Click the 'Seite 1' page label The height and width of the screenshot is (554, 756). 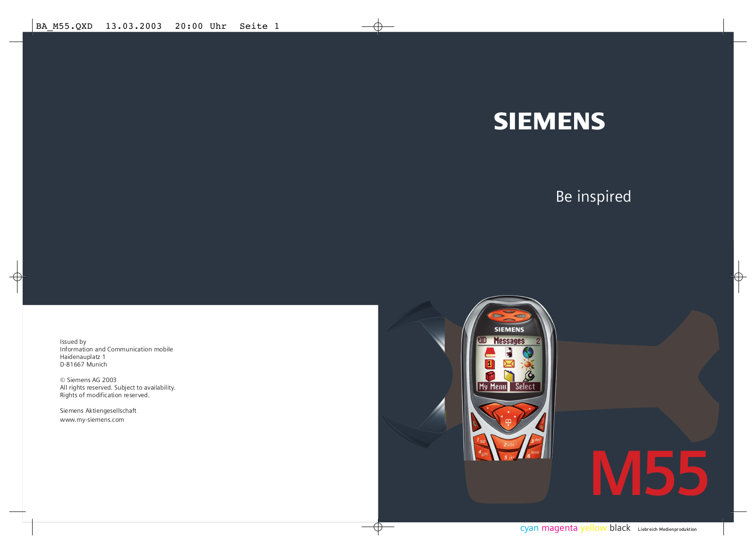pos(259,26)
